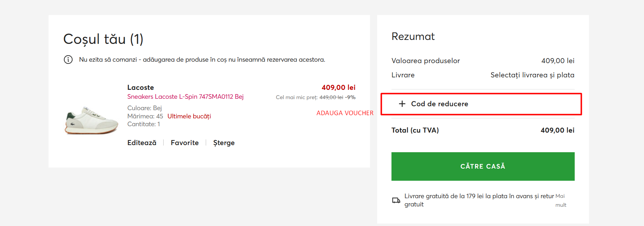Click the ADAUGA VOUCHER link

tap(345, 113)
